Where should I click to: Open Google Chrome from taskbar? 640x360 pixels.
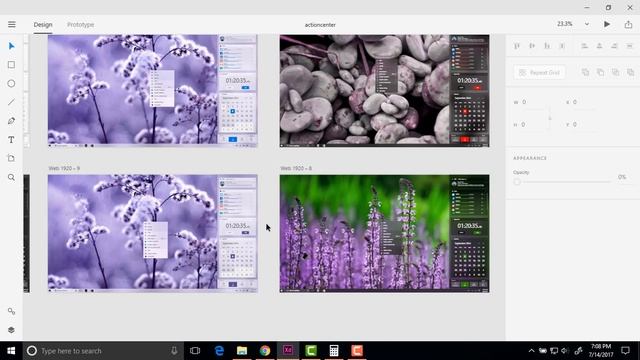(x=265, y=351)
